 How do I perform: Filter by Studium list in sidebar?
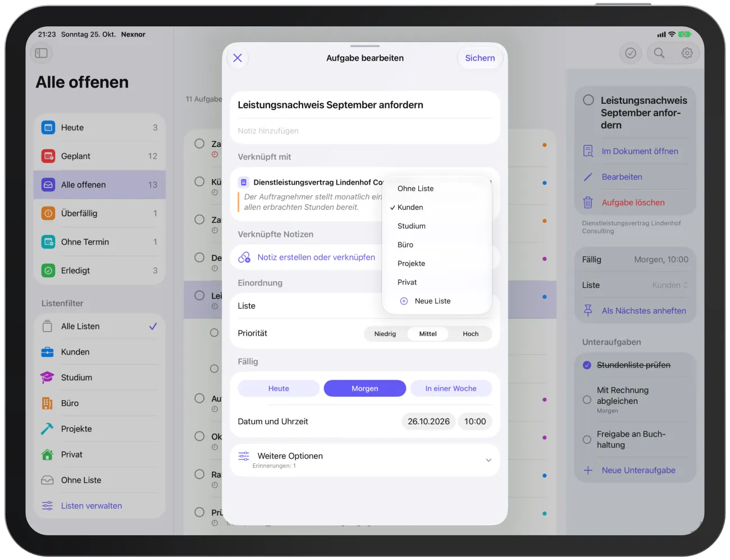(x=99, y=378)
